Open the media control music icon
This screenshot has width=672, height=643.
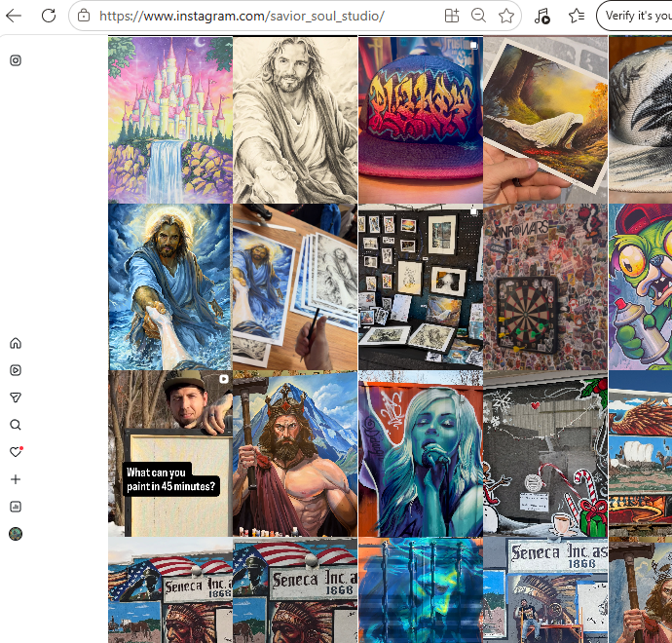click(x=542, y=16)
